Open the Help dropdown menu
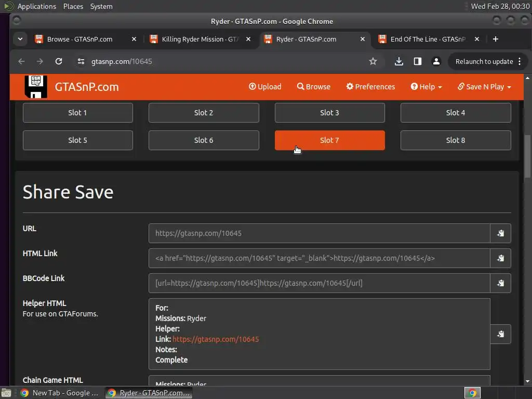 click(x=426, y=87)
